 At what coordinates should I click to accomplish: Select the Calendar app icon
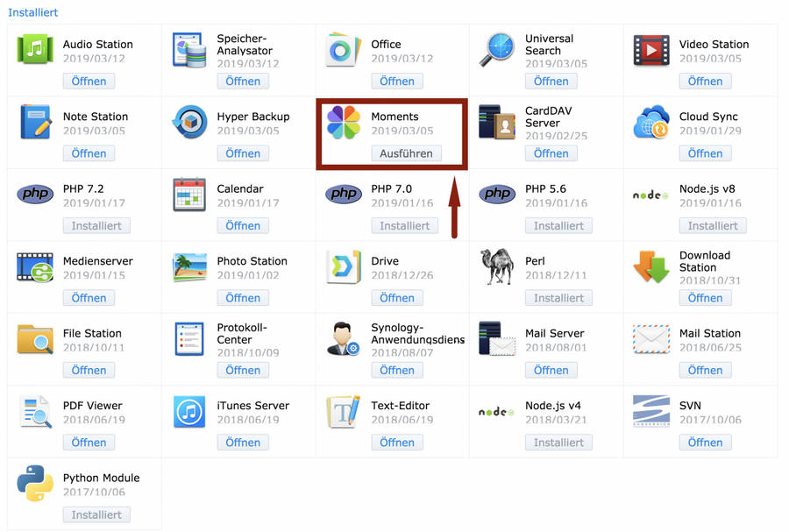click(x=189, y=195)
